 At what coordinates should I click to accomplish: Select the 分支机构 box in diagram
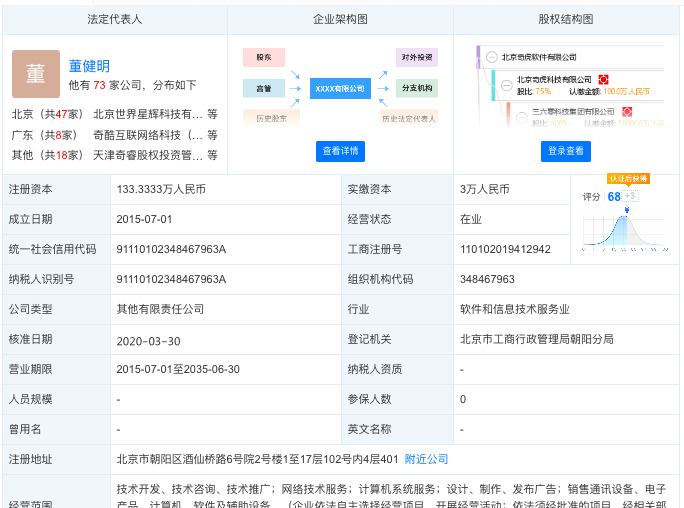(x=416, y=88)
